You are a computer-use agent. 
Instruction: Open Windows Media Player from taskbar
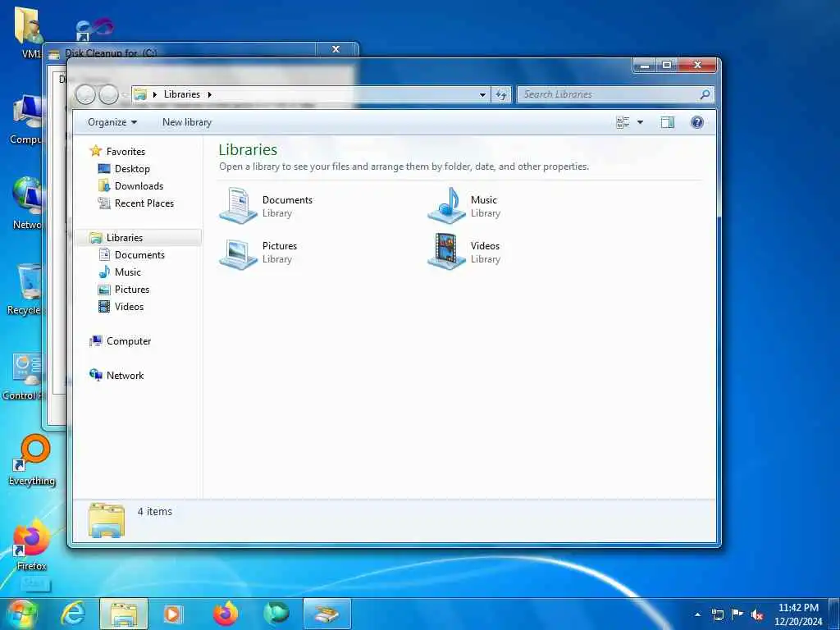click(172, 614)
